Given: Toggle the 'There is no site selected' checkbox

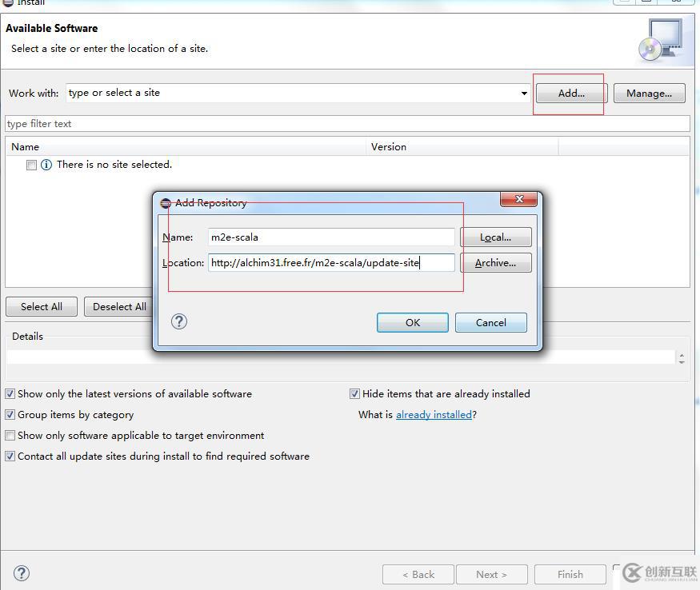Looking at the screenshot, I should pos(31,165).
